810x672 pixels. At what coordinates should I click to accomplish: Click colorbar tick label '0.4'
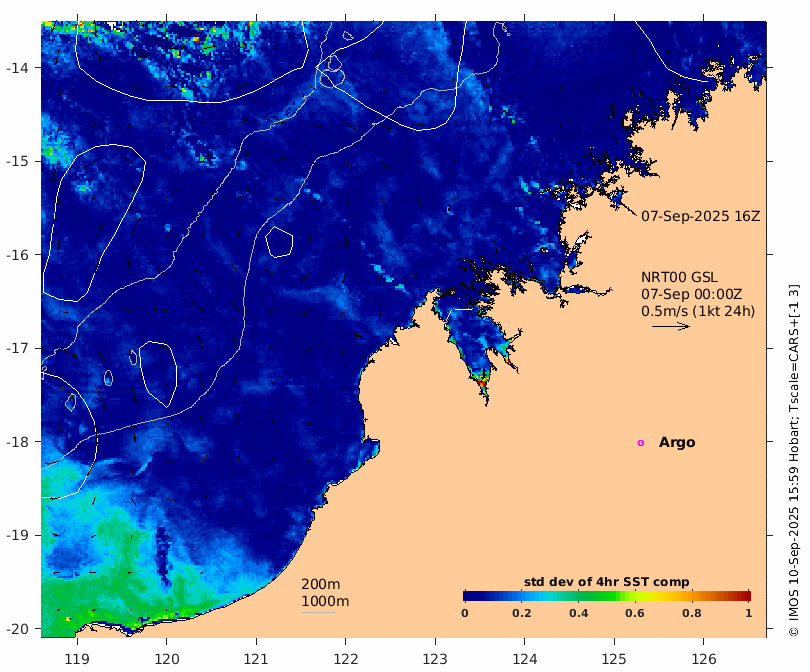pos(578,613)
